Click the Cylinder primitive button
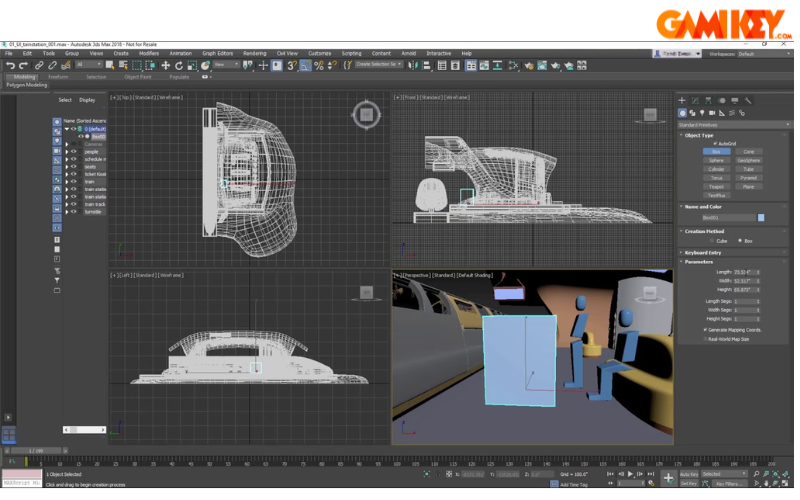This screenshot has height=500, width=800. 716,169
